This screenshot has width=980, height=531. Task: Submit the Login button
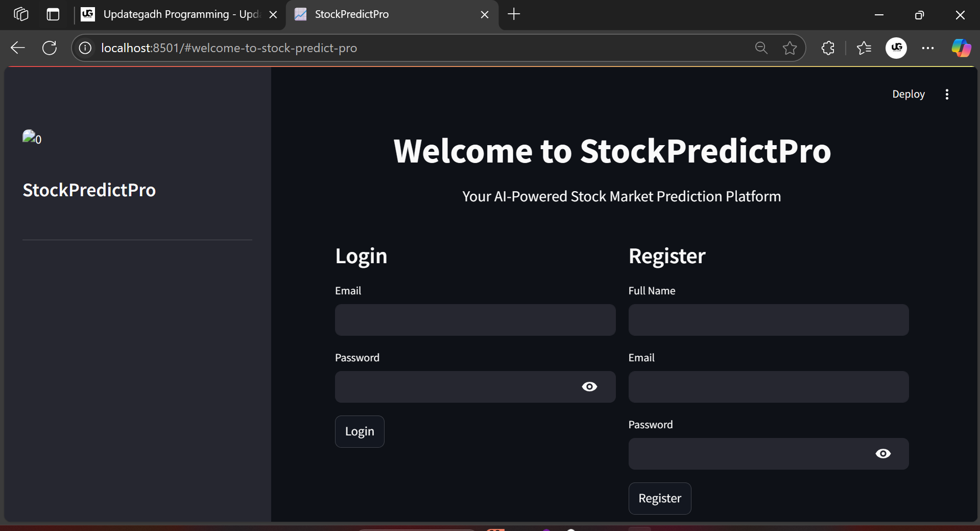pos(360,432)
